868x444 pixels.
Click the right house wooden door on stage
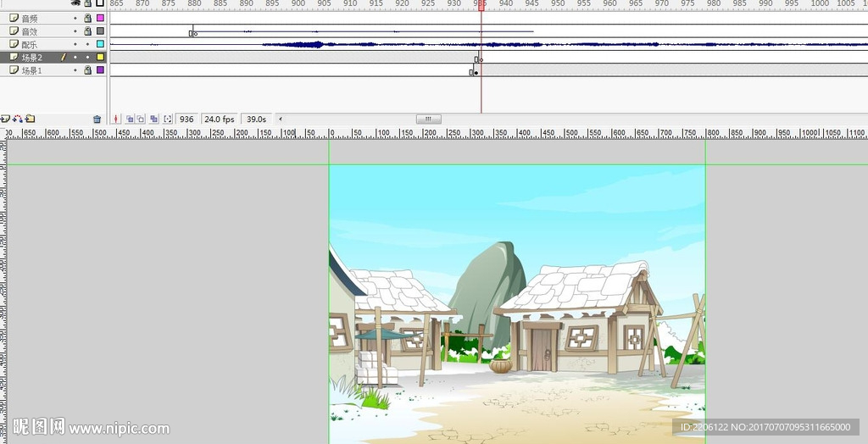point(542,349)
